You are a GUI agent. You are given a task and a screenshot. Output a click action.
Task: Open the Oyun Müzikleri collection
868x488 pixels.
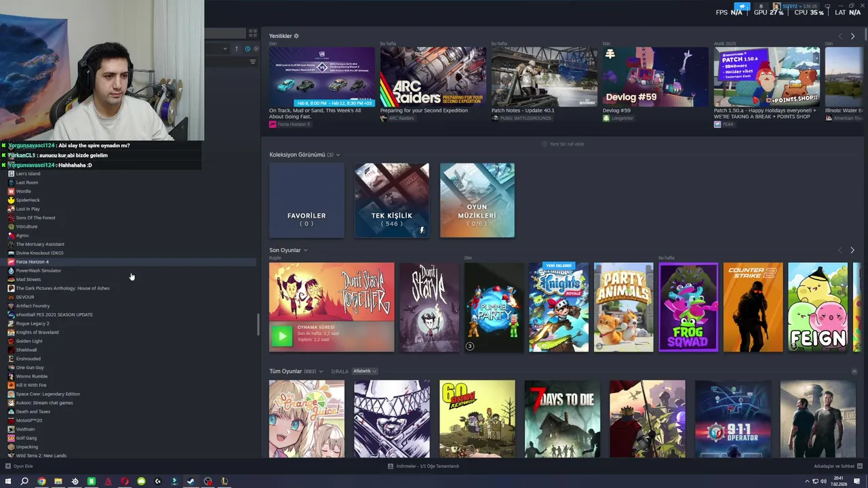coord(477,201)
